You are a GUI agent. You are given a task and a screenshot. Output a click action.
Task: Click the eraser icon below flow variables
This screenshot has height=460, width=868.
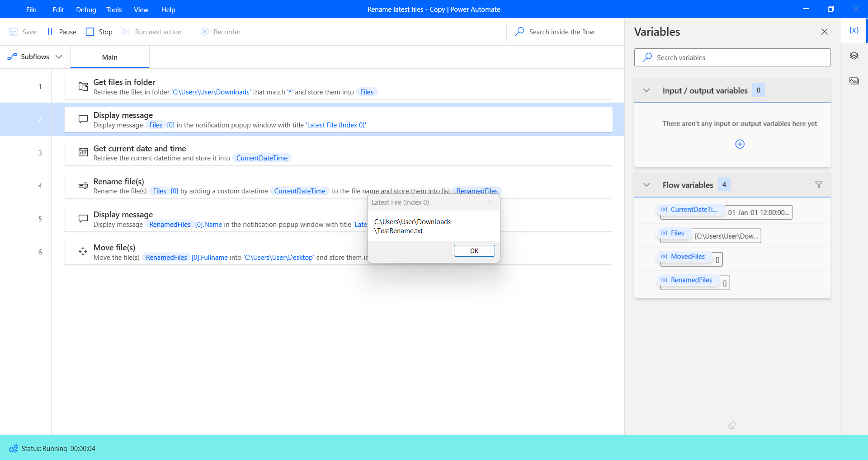(732, 425)
